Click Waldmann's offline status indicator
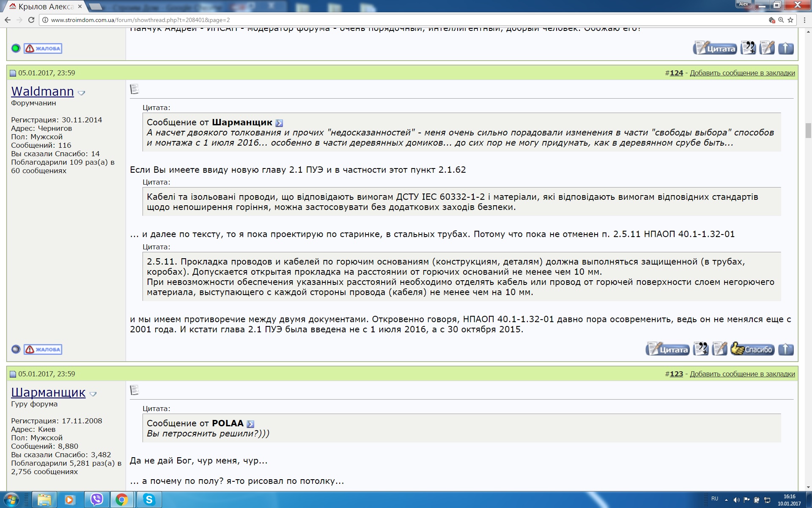 [x=16, y=349]
